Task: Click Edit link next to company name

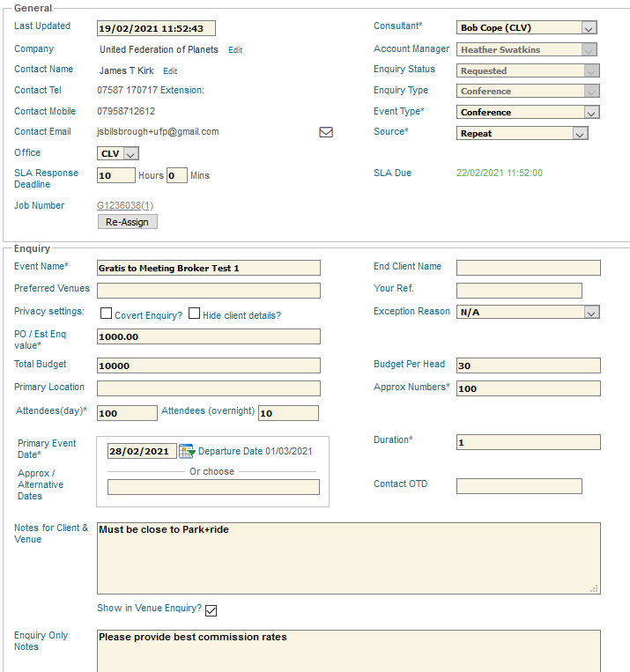Action: click(235, 50)
